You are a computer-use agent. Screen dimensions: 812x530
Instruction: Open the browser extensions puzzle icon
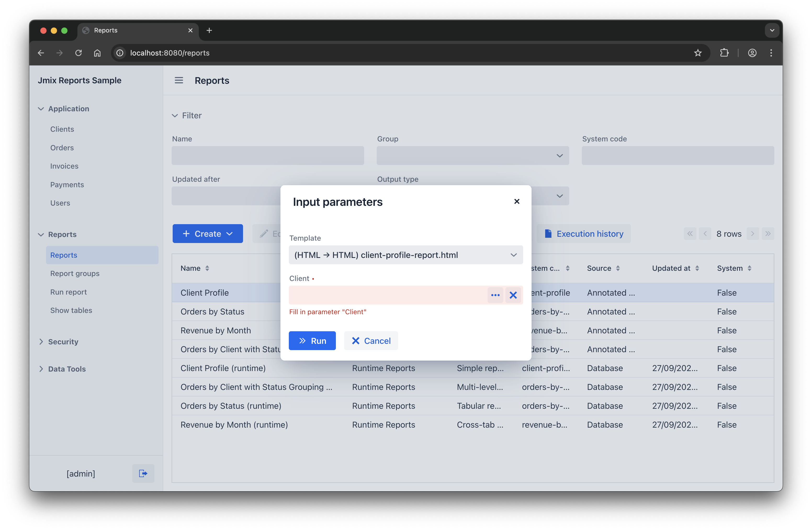(x=724, y=53)
